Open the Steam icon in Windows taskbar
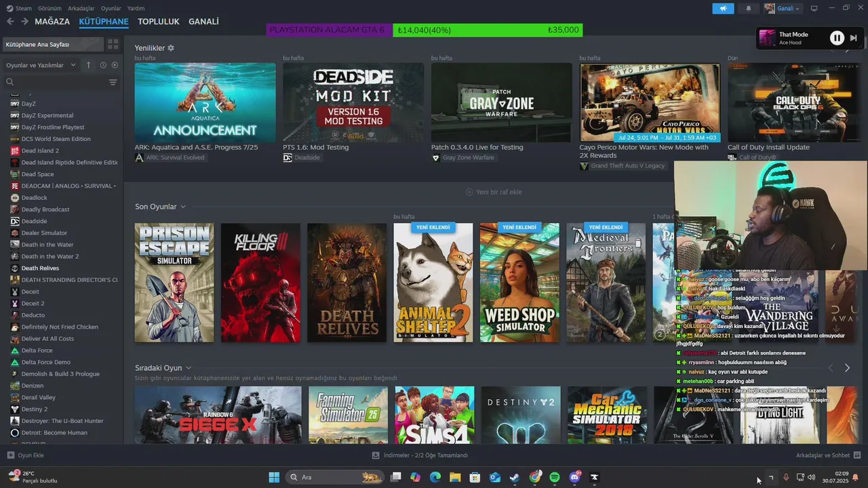The width and height of the screenshot is (868, 488). click(515, 477)
